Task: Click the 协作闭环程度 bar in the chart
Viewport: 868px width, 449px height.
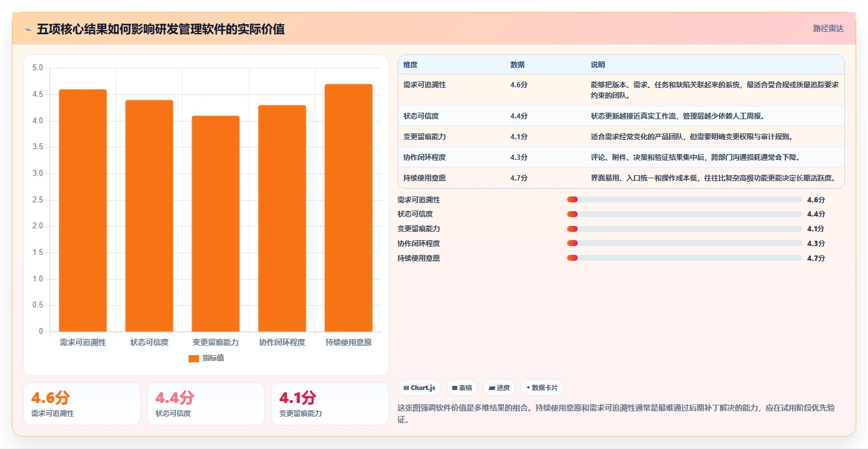Action: click(x=282, y=218)
